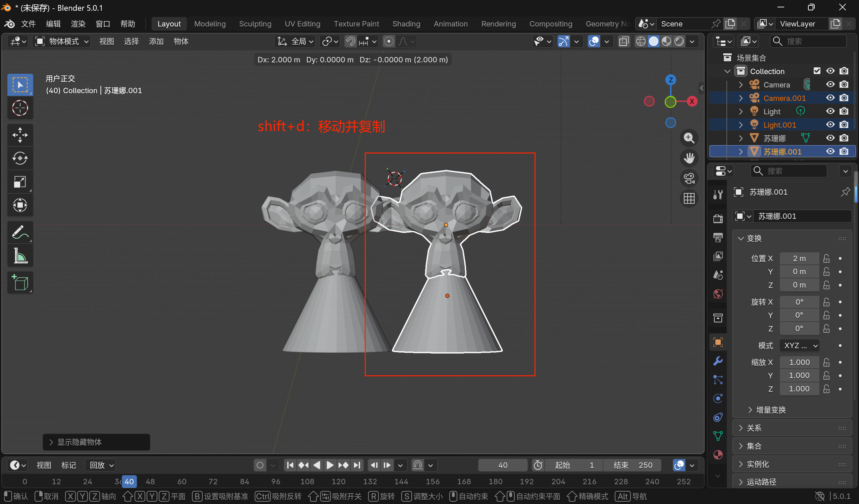Select the Rotate tool

[20, 159]
